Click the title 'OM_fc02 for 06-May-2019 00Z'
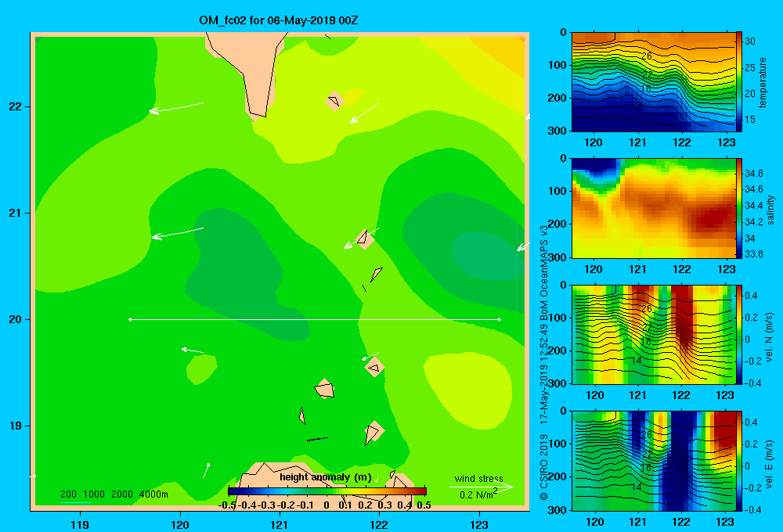This screenshot has height=532, width=783. coord(278,20)
